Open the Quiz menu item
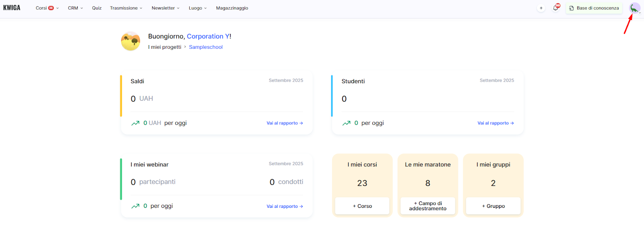Image resolution: width=644 pixels, height=228 pixels. [x=97, y=8]
